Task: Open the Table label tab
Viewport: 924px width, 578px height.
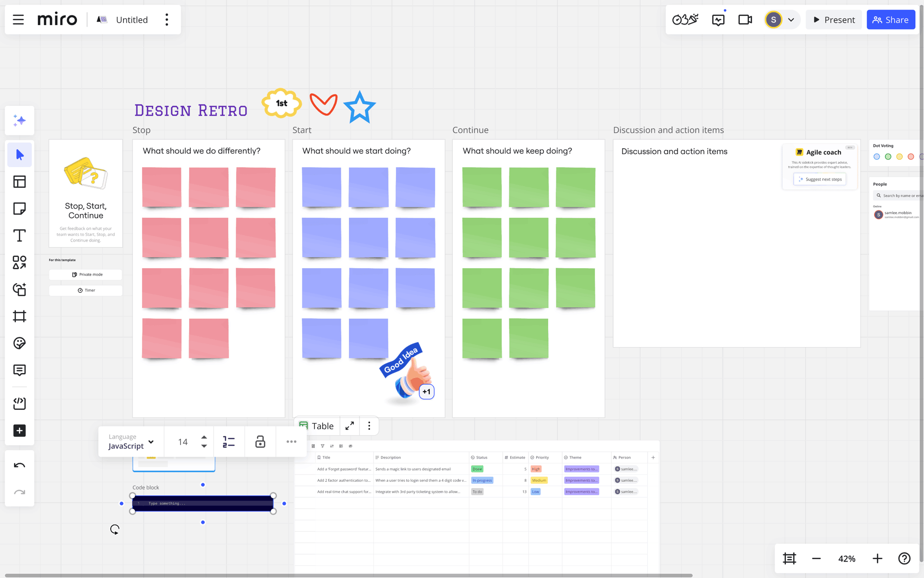Action: point(317,426)
